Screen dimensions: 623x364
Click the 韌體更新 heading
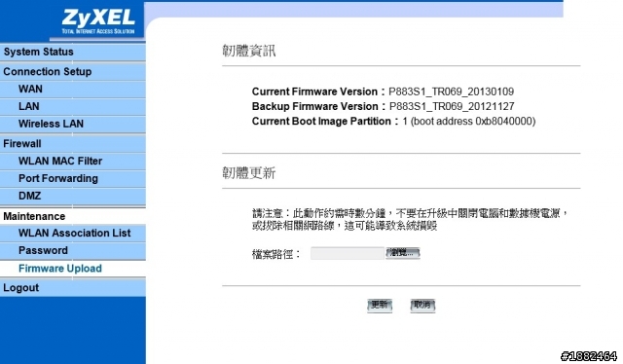click(249, 173)
